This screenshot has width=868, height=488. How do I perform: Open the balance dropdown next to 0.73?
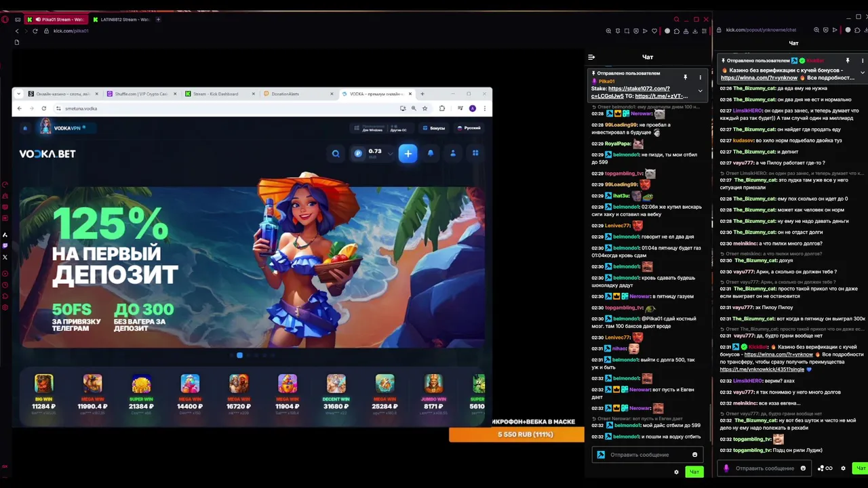pyautogui.click(x=390, y=154)
